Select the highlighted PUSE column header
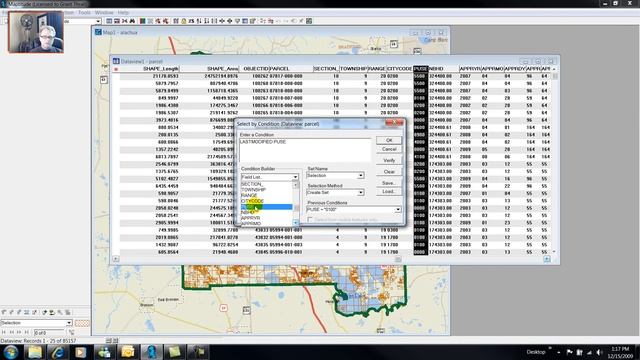 [420, 69]
